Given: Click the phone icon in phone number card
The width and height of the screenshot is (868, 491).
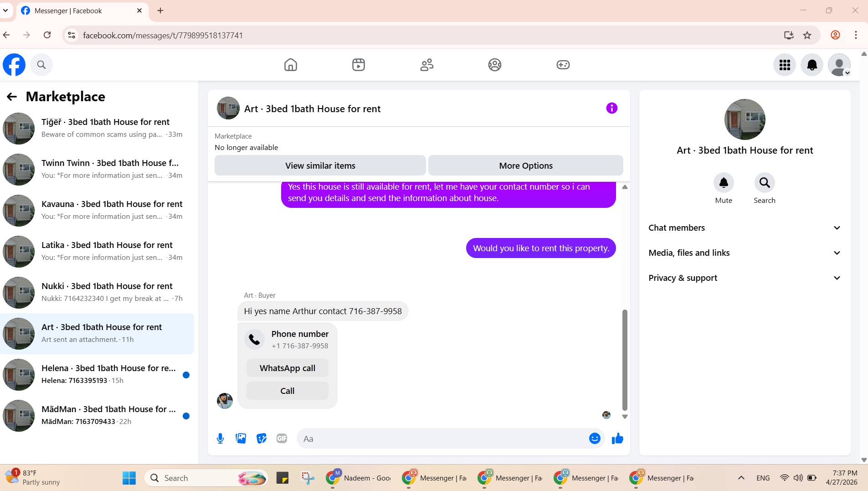Looking at the screenshot, I should tap(254, 340).
